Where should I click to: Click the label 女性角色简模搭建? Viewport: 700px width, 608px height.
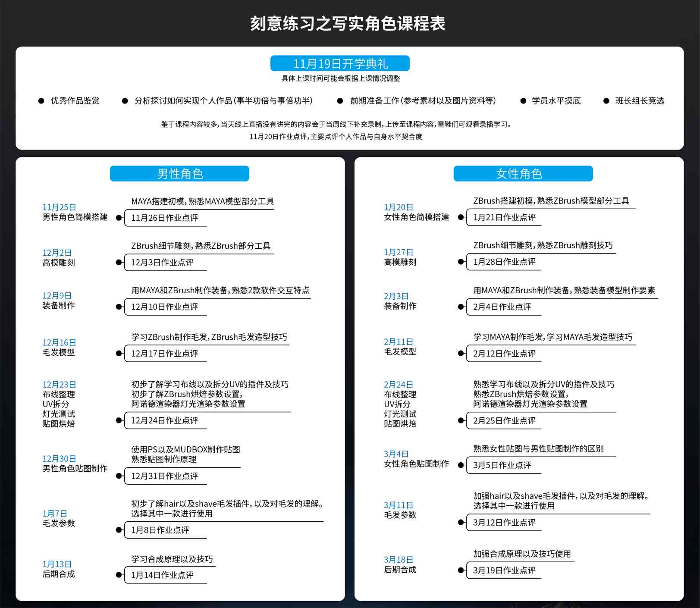point(416,217)
